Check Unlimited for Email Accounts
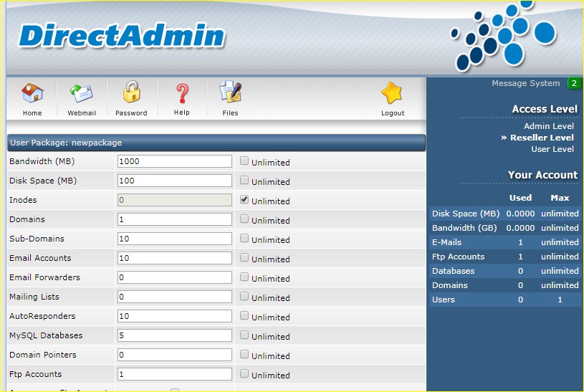This screenshot has width=584, height=392. (x=244, y=258)
